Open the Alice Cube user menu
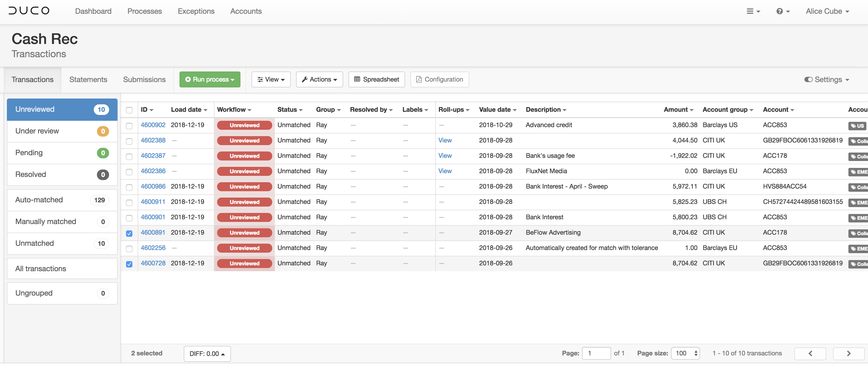868x366 pixels. (827, 11)
